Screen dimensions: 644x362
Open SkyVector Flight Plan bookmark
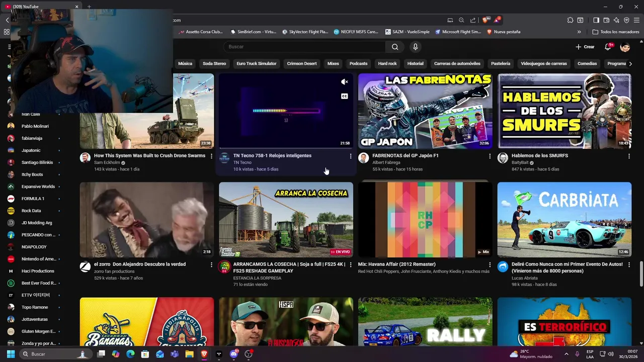(x=305, y=32)
